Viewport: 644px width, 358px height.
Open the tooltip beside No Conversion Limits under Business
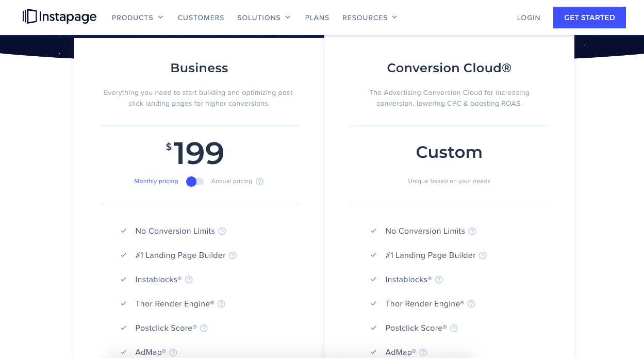click(x=222, y=231)
